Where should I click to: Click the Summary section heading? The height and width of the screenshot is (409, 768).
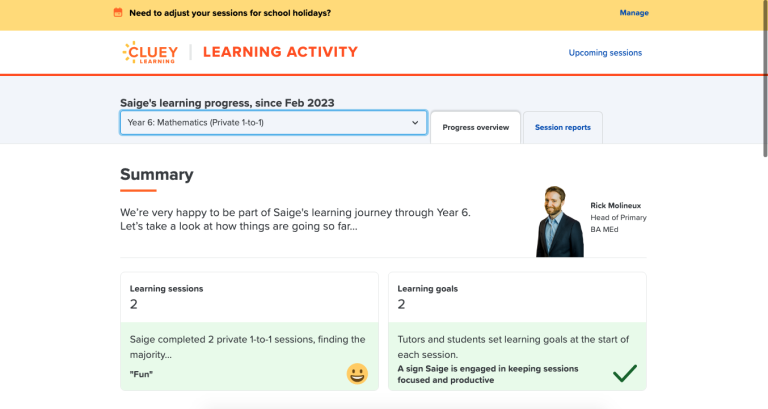(x=156, y=175)
